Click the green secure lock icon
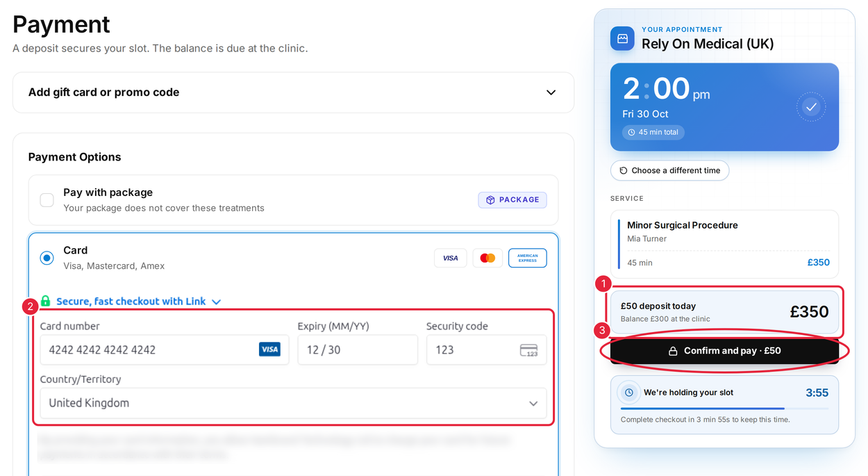Image resolution: width=868 pixels, height=476 pixels. point(46,301)
